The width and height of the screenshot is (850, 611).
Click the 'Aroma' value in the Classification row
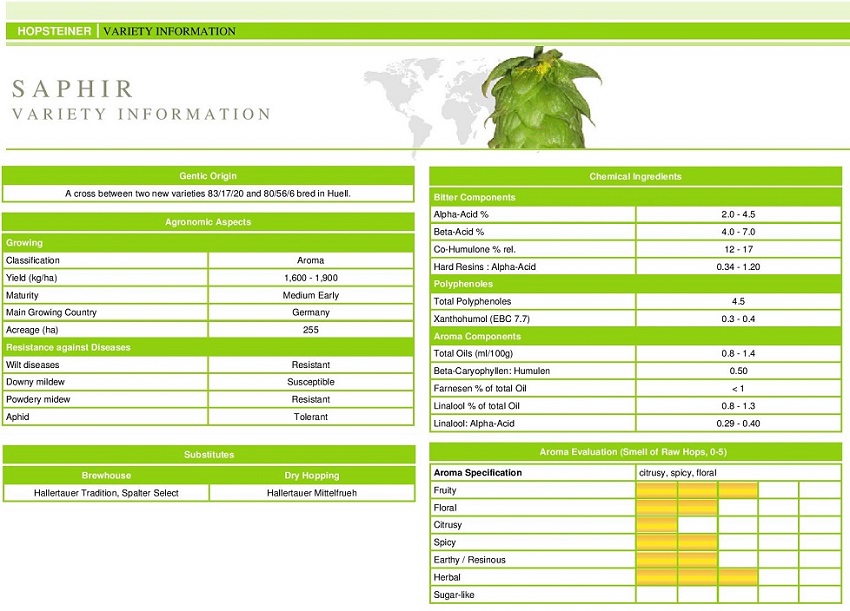point(311,260)
